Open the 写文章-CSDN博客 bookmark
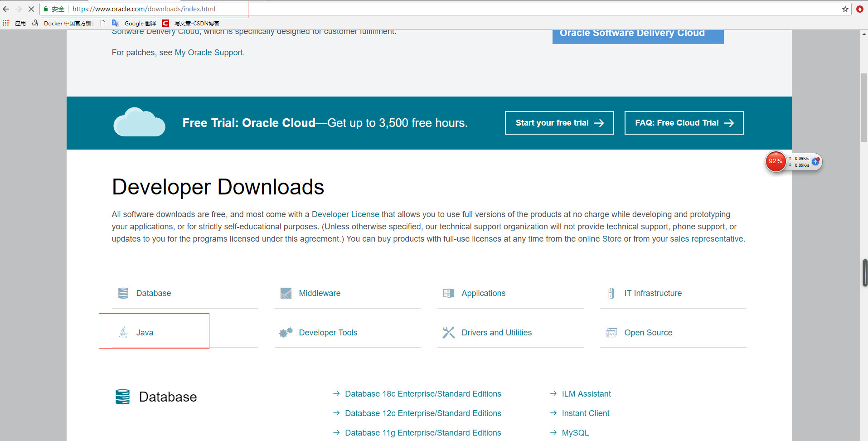 (191, 23)
